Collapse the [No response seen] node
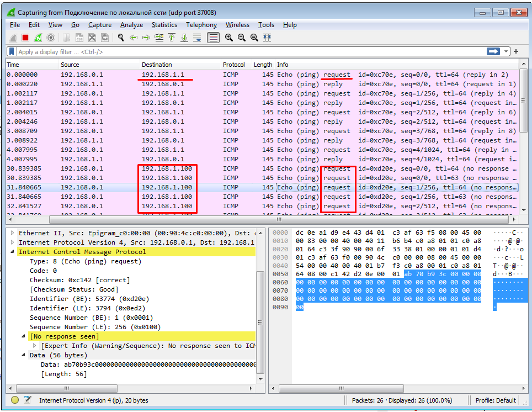Image resolution: width=532 pixels, height=412 pixels. pos(23,336)
